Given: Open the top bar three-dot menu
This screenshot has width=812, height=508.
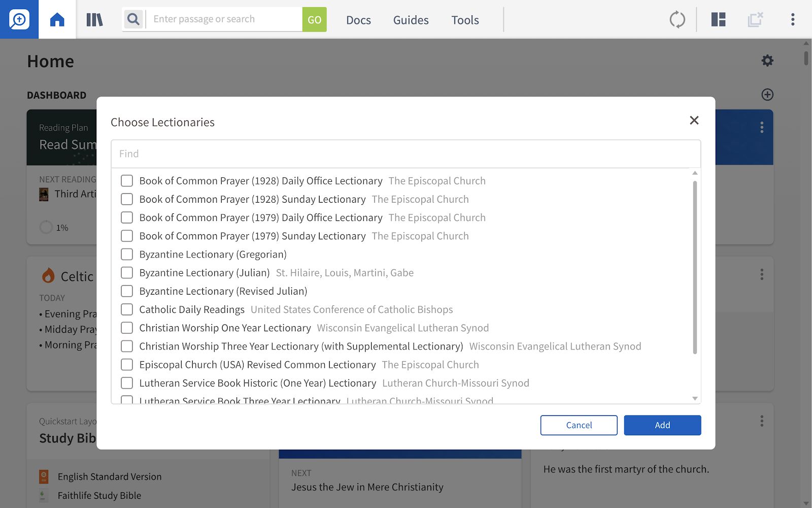Looking at the screenshot, I should (x=793, y=20).
